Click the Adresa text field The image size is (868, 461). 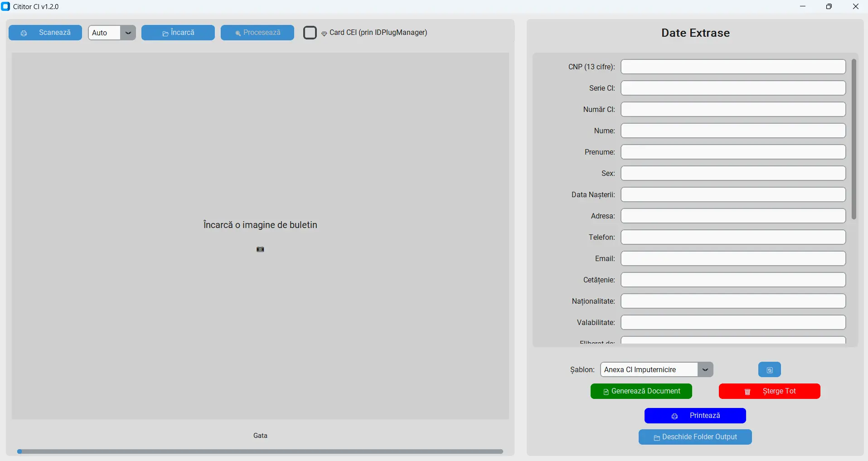733,216
